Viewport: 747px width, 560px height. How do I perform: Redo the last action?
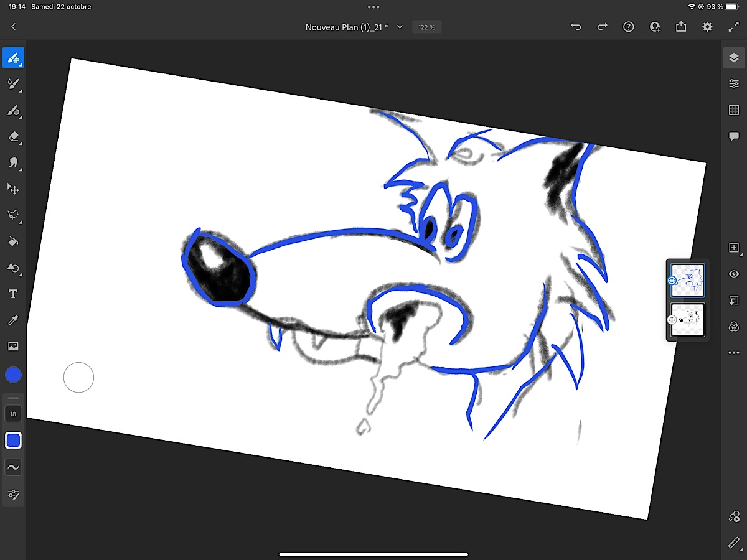pyautogui.click(x=603, y=27)
